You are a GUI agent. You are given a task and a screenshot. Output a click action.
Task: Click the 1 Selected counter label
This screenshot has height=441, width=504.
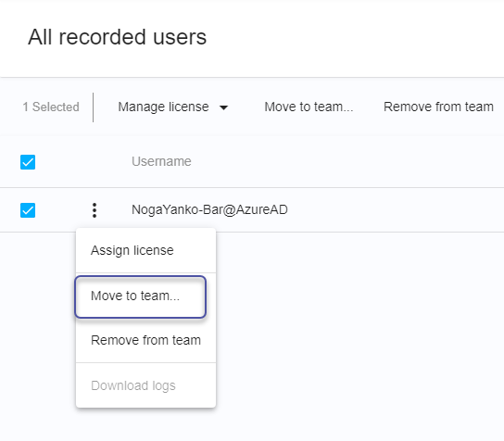coord(51,107)
